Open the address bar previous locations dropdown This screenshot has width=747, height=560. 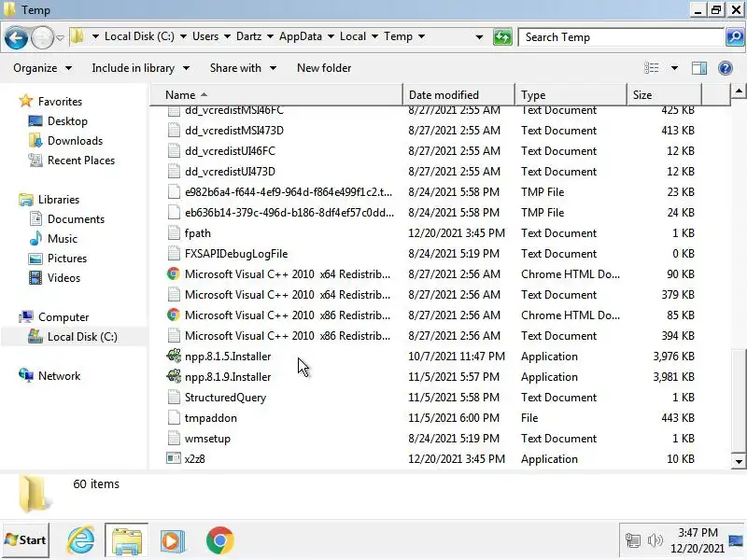(x=479, y=36)
